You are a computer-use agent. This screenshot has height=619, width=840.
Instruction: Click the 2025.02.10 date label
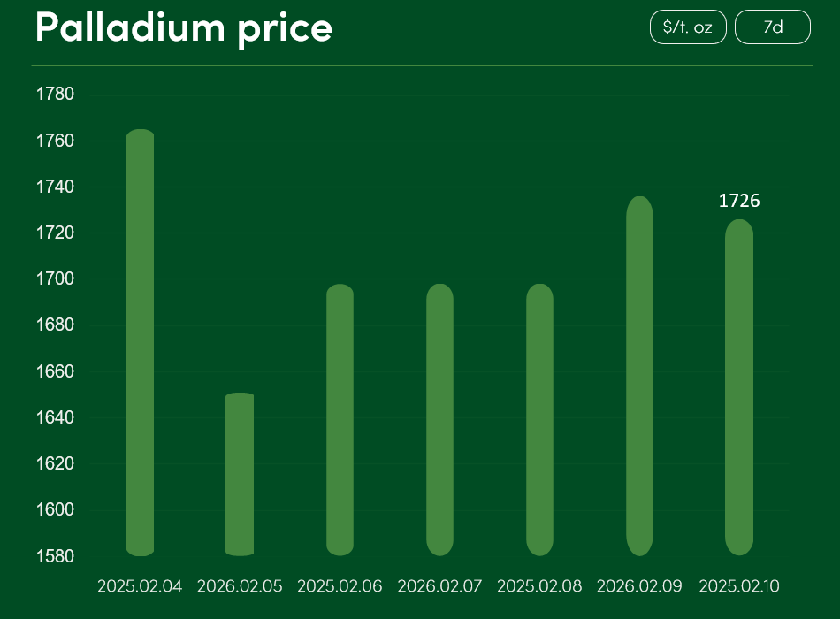click(739, 586)
